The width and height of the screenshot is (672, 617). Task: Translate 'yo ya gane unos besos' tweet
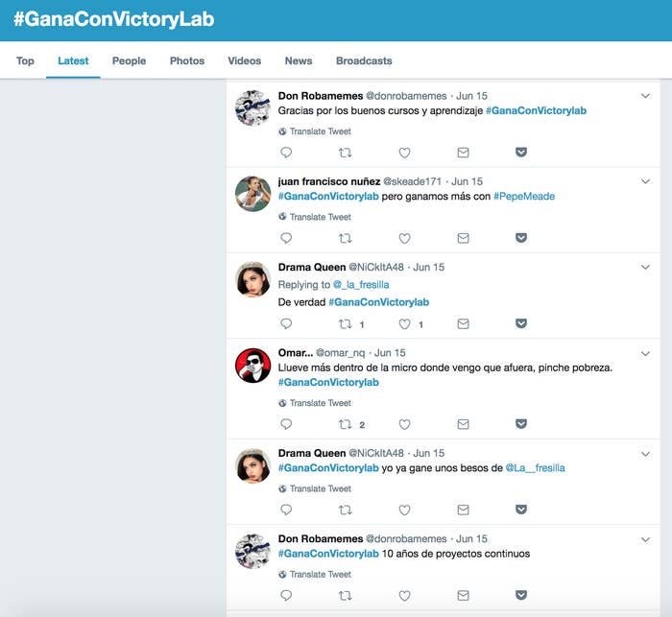315,488
